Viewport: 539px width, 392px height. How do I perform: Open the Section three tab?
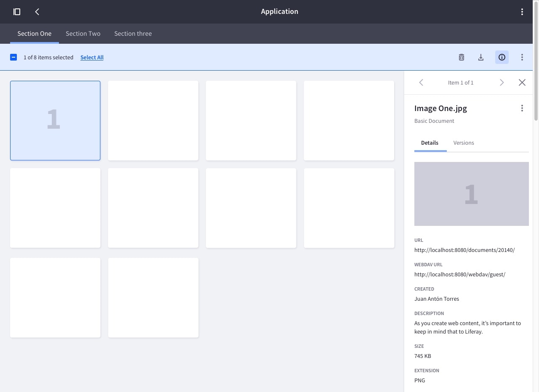pyautogui.click(x=133, y=33)
